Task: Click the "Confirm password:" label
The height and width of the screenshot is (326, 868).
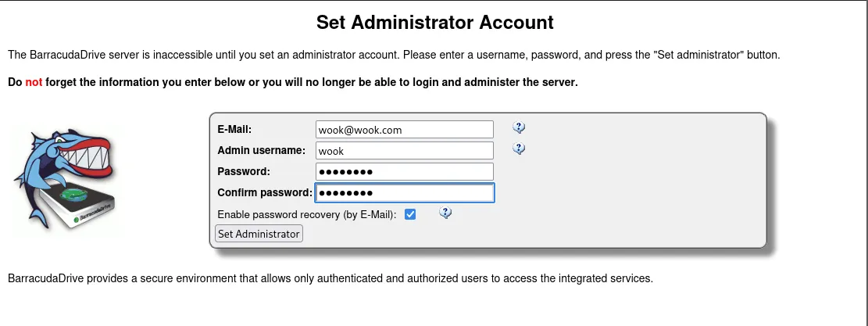Action: pyautogui.click(x=265, y=193)
